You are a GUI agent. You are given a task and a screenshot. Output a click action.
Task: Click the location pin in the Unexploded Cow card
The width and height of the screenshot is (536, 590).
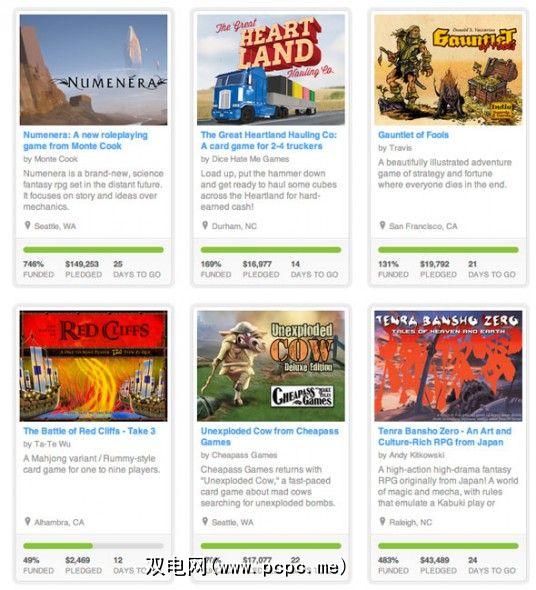(x=205, y=522)
